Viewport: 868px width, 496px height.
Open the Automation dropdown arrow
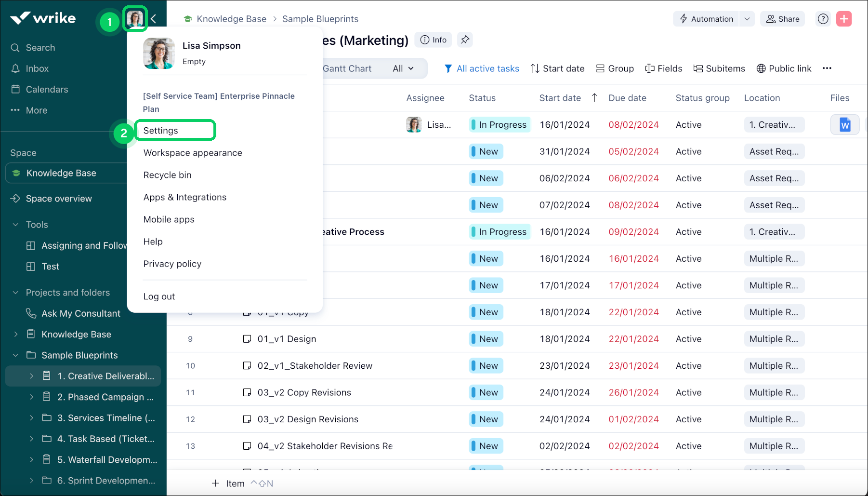(x=747, y=19)
